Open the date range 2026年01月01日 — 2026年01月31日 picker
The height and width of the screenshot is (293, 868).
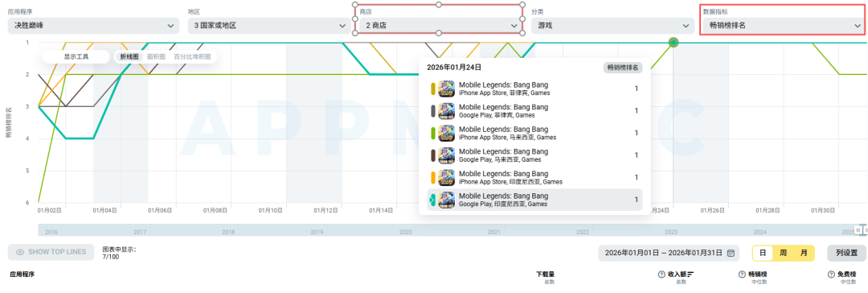669,253
